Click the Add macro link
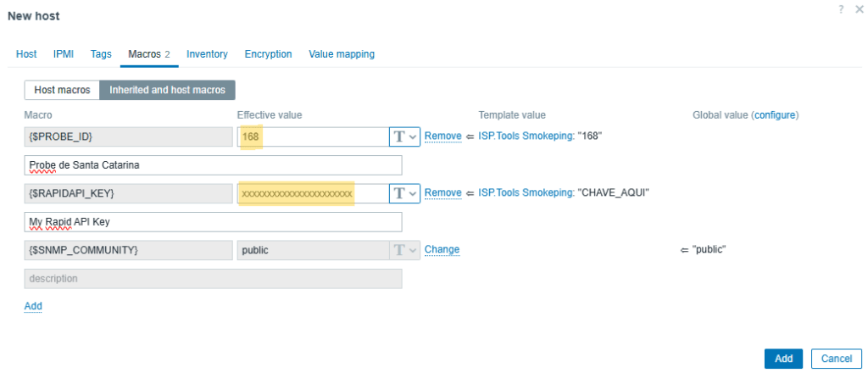 [x=33, y=306]
